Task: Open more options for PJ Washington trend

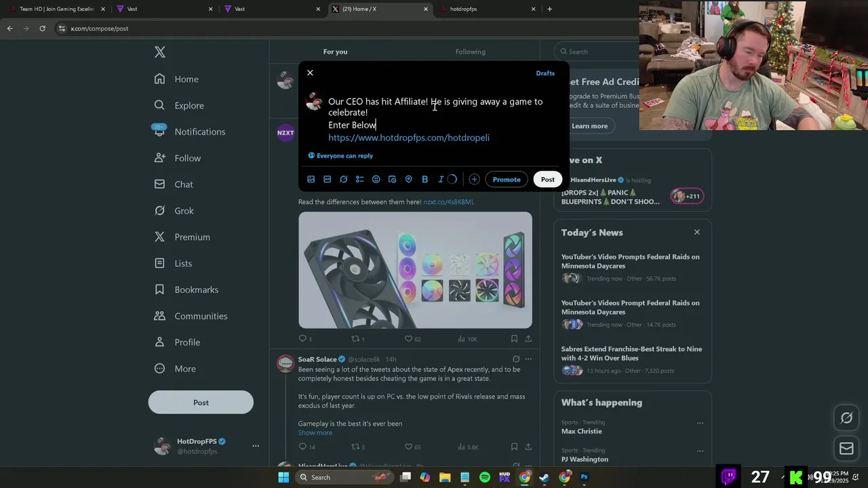Action: tap(700, 451)
